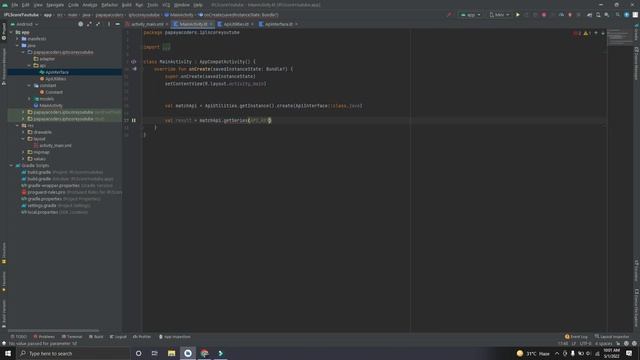
Task: Select proguard-rules.pro file
Action: [46, 192]
